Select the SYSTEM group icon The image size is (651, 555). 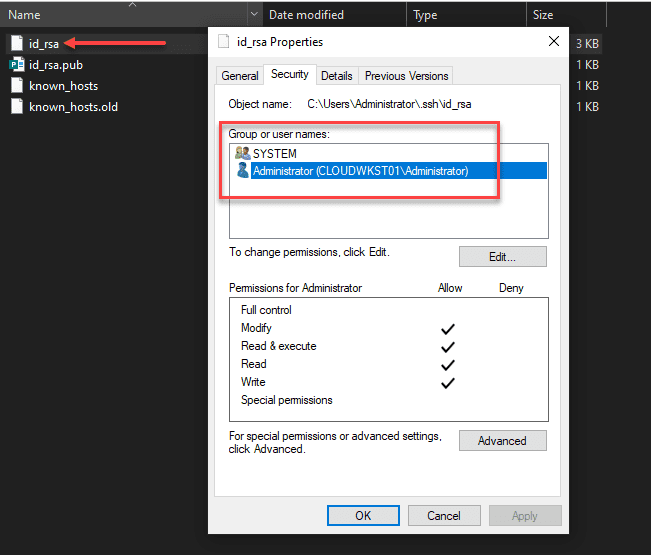(x=241, y=153)
